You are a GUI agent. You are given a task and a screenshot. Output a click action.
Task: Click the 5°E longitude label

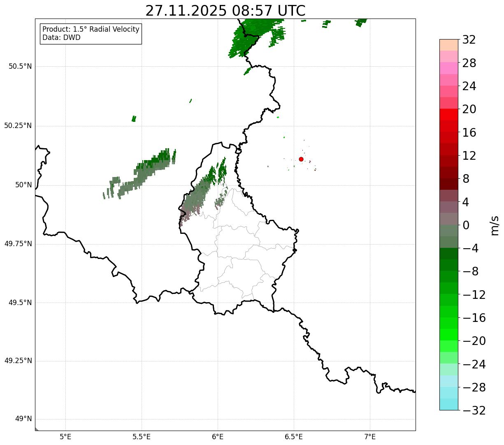pyautogui.click(x=65, y=437)
